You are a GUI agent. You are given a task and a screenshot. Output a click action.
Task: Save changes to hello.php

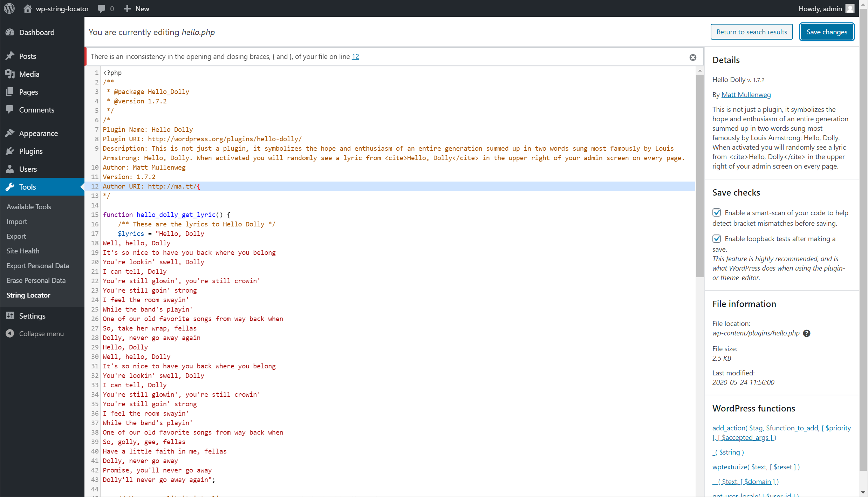tap(827, 32)
